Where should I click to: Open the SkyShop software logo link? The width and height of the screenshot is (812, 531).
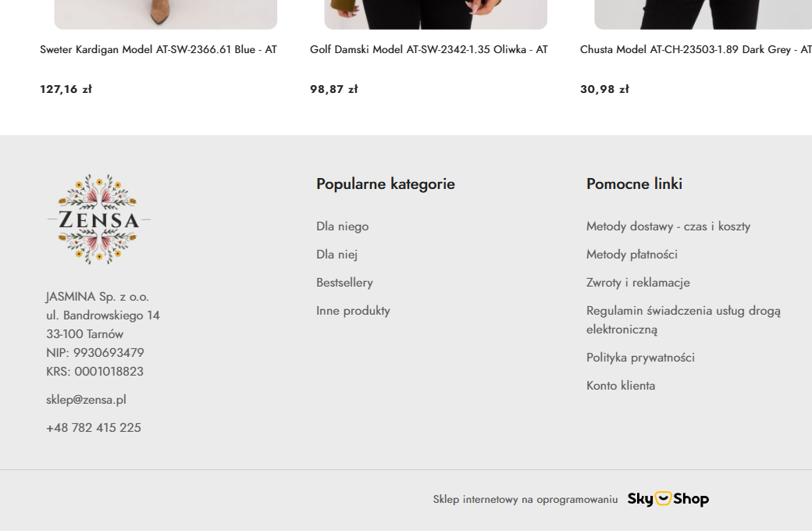tap(668, 499)
